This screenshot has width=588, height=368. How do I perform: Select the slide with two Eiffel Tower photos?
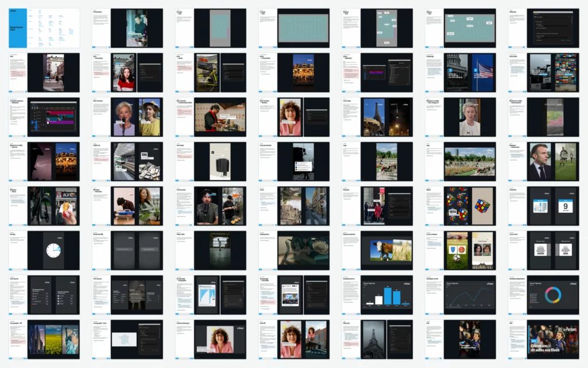377,117
